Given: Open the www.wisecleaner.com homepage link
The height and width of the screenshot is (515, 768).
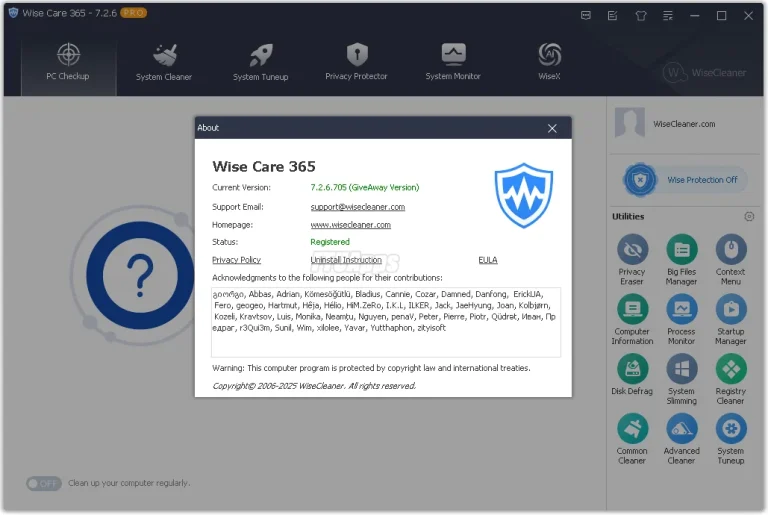Looking at the screenshot, I should click(350, 225).
